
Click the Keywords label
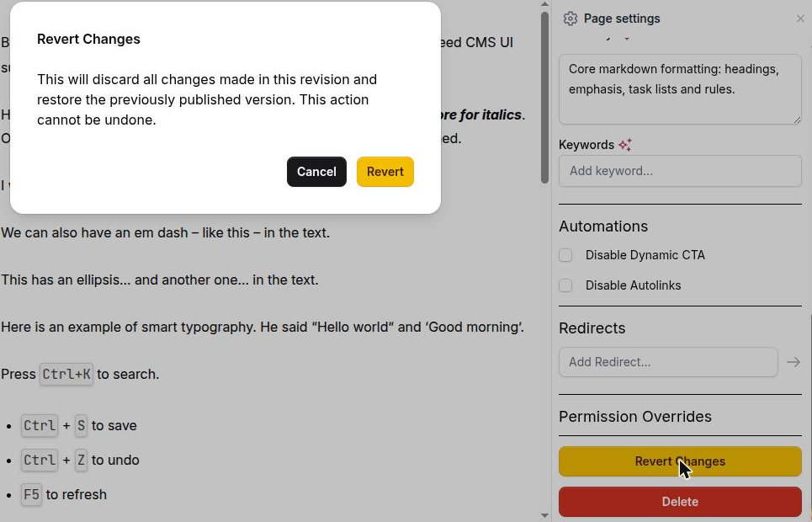click(586, 145)
